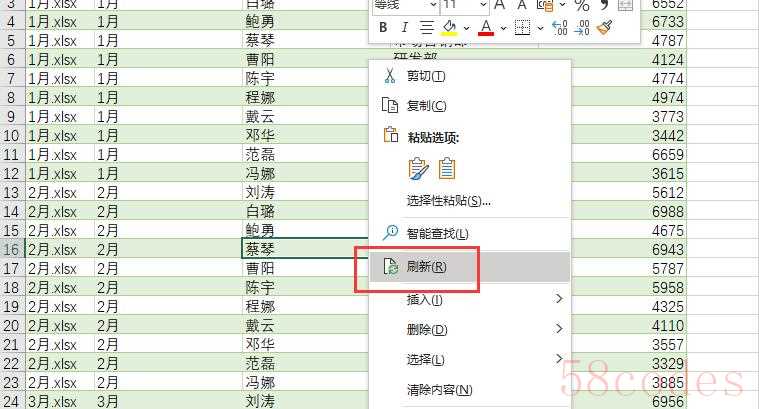The height and width of the screenshot is (409, 759).
Task: Select 刷新 in the context menu
Action: click(426, 267)
